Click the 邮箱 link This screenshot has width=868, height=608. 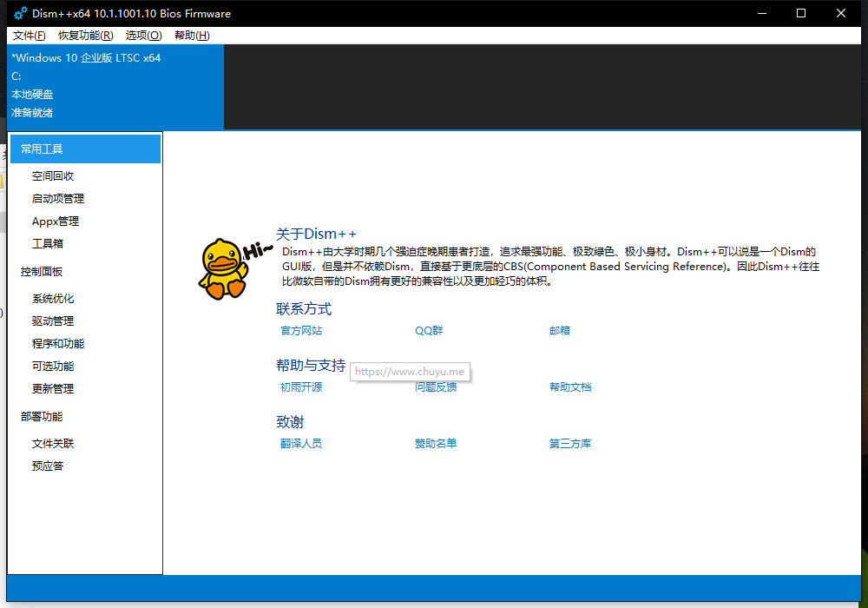[560, 331]
